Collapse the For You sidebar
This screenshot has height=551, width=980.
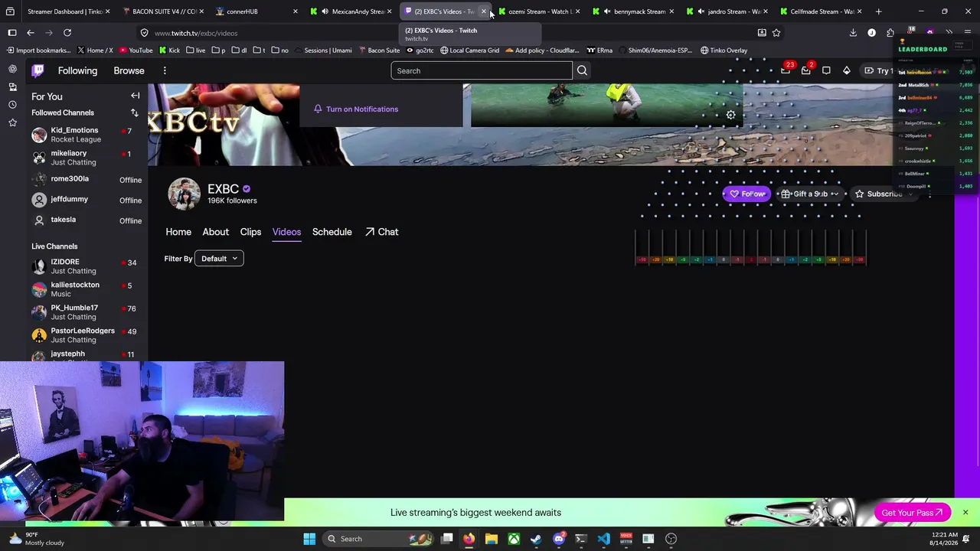[135, 96]
